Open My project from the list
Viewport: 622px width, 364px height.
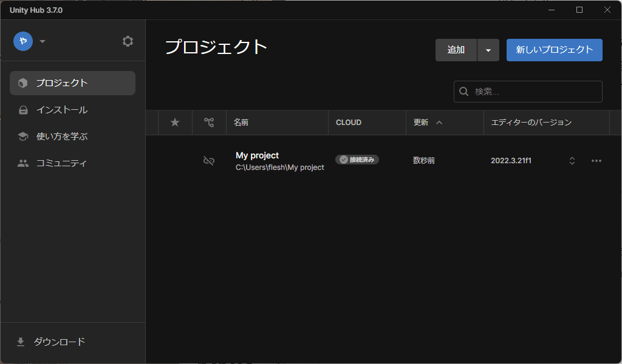pyautogui.click(x=257, y=155)
